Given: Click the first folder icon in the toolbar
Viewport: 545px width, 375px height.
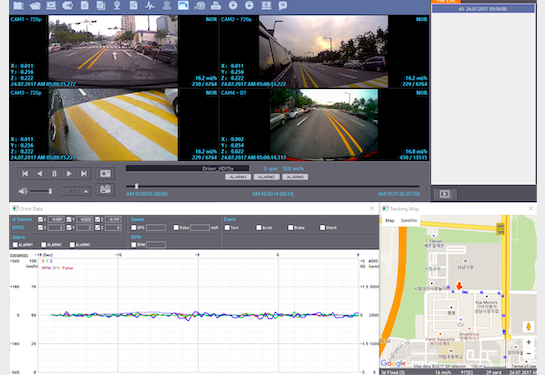Looking at the screenshot, I should pyautogui.click(x=18, y=5).
